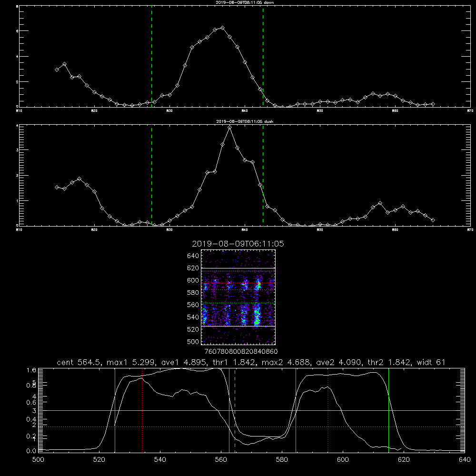Click the '560' label on spectrogram y-axis
The image size is (476, 476).
pyautogui.click(x=193, y=305)
